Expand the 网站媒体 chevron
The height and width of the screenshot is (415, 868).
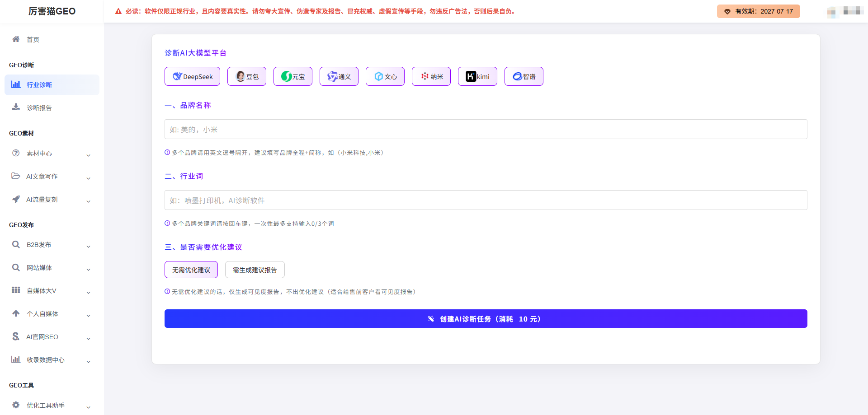(89, 269)
